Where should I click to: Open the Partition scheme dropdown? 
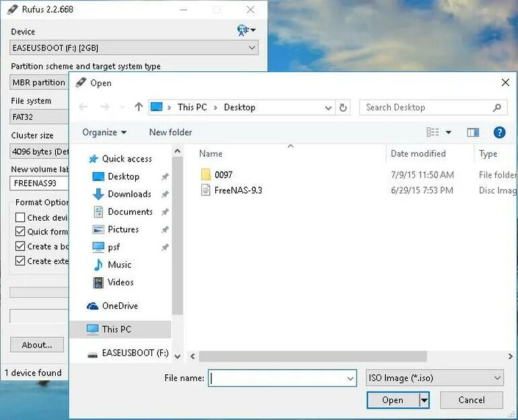pyautogui.click(x=39, y=82)
